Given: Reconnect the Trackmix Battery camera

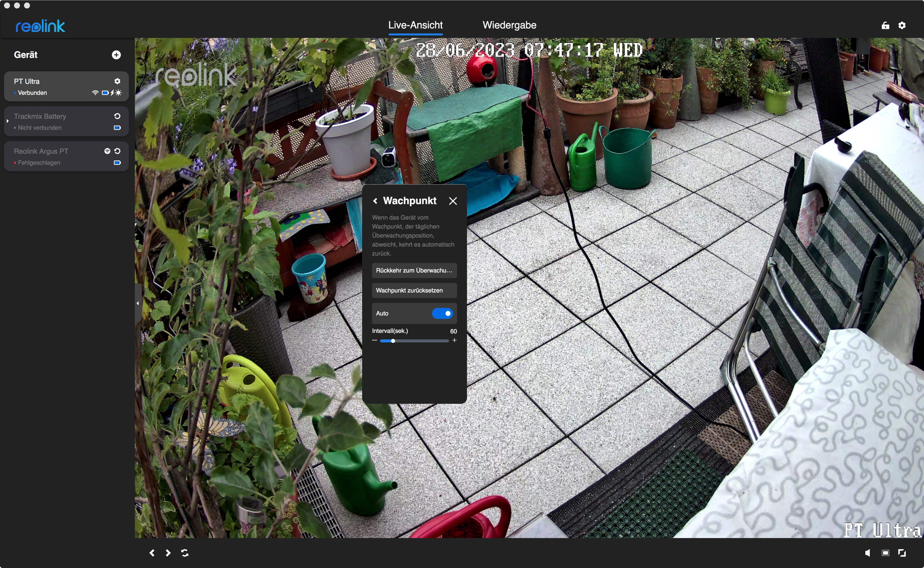Looking at the screenshot, I should tap(117, 116).
